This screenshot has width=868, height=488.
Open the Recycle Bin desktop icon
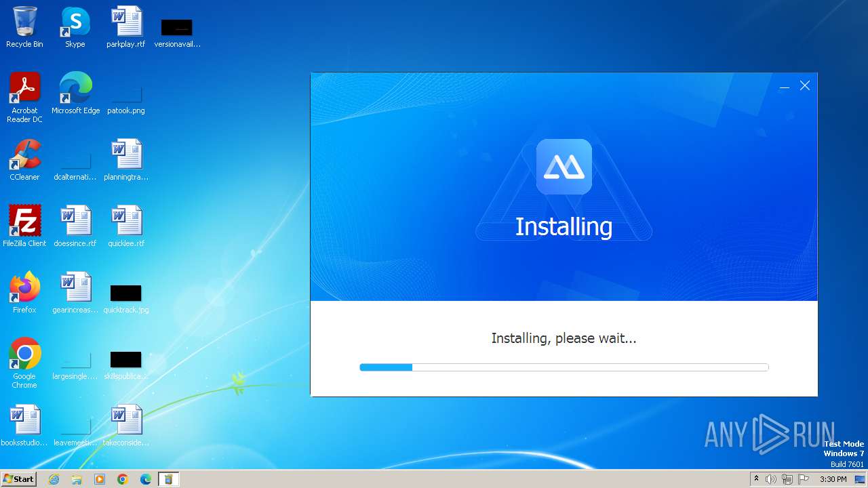click(24, 27)
